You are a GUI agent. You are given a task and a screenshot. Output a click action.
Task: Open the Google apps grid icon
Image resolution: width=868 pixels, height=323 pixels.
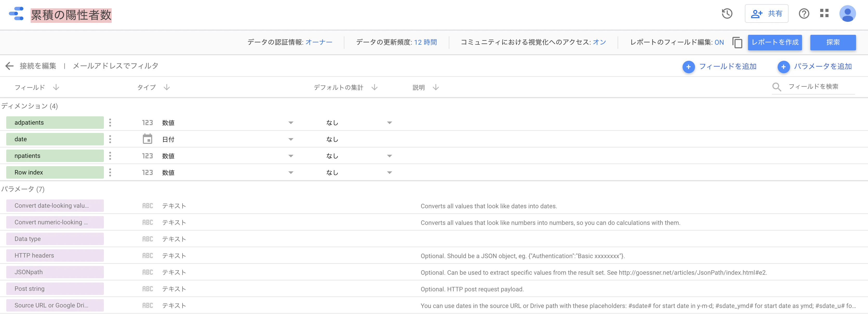[824, 13]
